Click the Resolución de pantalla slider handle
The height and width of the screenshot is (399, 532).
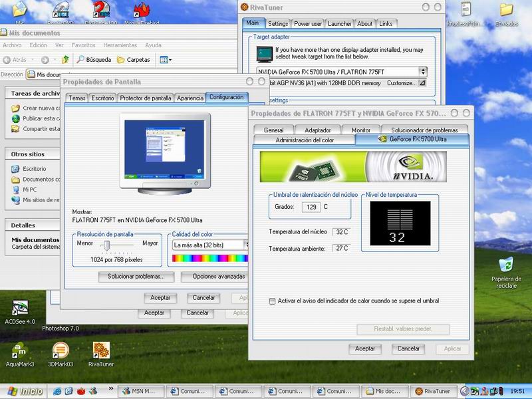tap(106, 245)
